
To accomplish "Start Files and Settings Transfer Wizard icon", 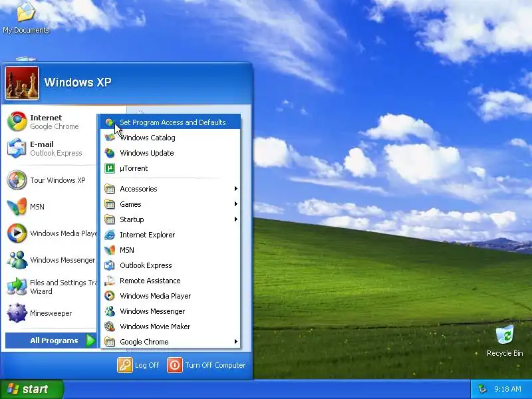I will pos(17,287).
